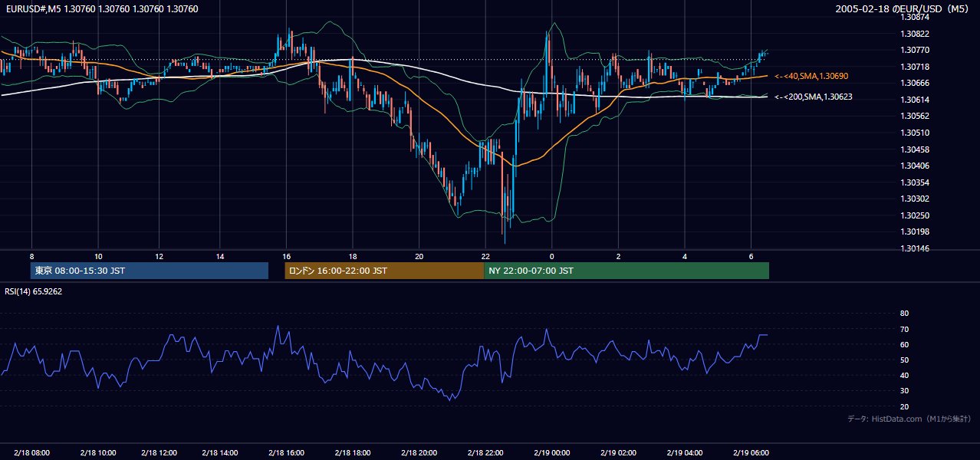The width and height of the screenshot is (980, 460).
Task: Click price axis value 1.30718
Action: (x=915, y=67)
